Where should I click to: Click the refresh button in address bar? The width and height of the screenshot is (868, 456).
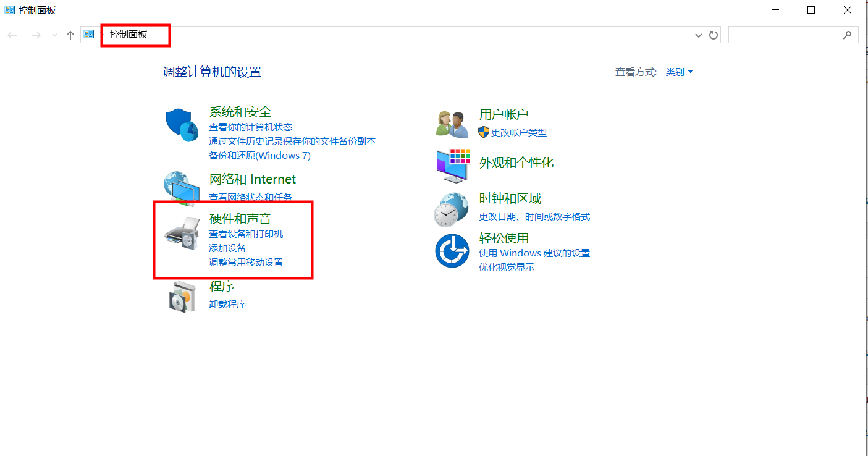click(x=714, y=35)
